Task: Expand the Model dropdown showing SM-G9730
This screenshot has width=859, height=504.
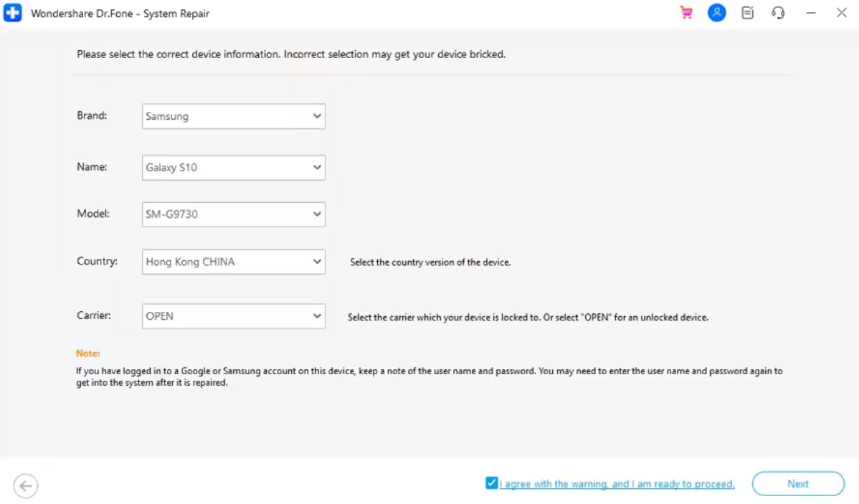Action: [233, 214]
